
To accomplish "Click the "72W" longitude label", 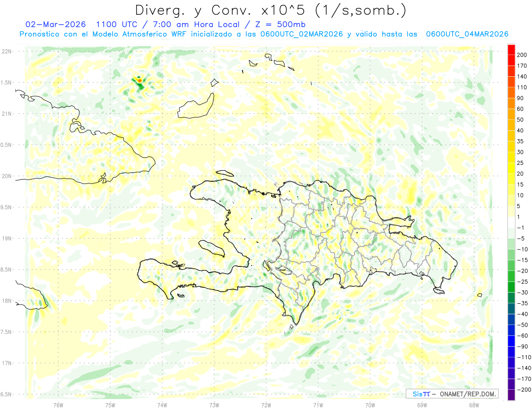I will point(266,405).
